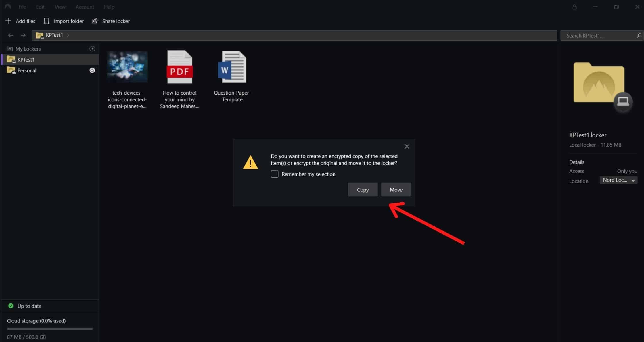
Task: Go forward with the right arrow
Action: [23, 35]
